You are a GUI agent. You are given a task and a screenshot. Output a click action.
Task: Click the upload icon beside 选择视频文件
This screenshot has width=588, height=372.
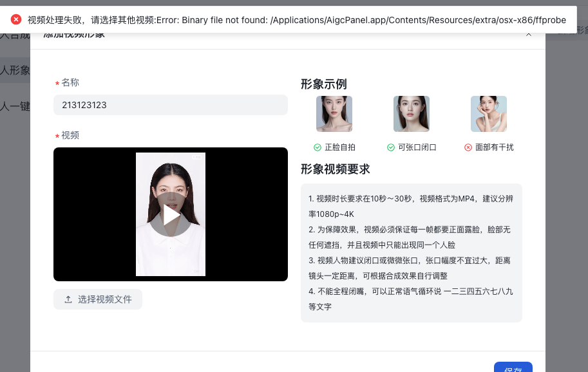(68, 299)
